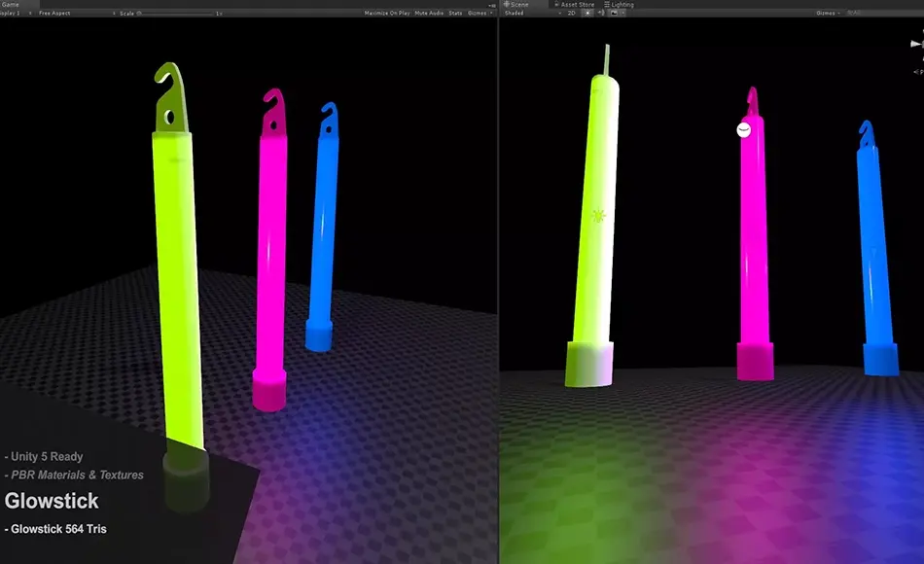Click the light gizmo on blue glowstick
924x564 pixels.
click(x=873, y=253)
